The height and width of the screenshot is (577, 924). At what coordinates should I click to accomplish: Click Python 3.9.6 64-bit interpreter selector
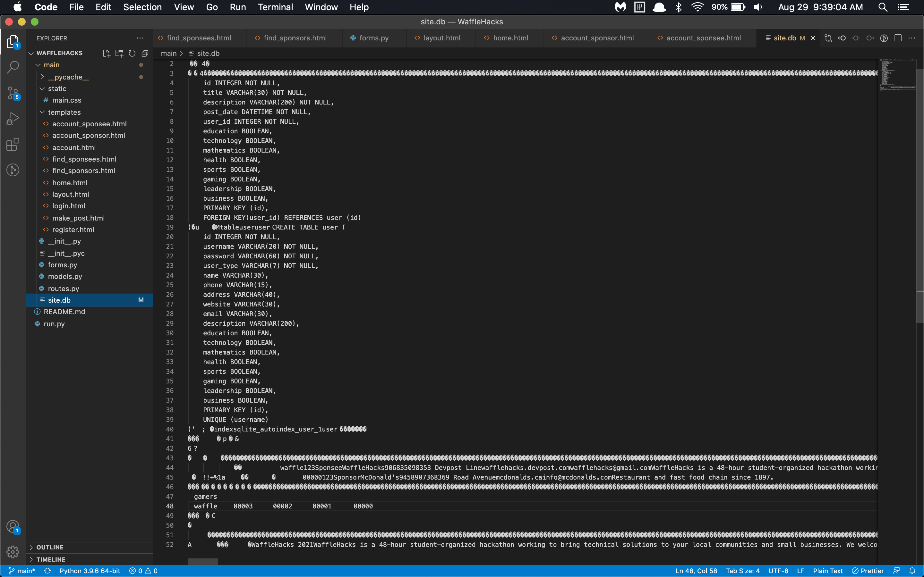pyautogui.click(x=90, y=571)
